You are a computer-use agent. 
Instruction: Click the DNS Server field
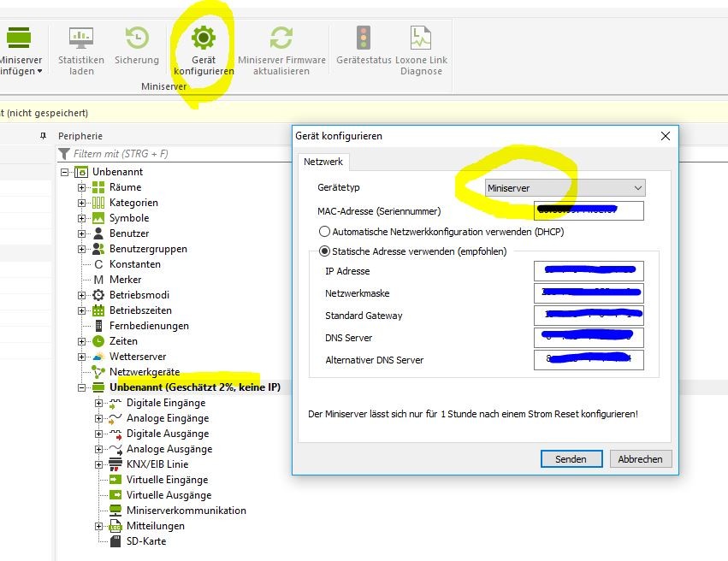589,338
